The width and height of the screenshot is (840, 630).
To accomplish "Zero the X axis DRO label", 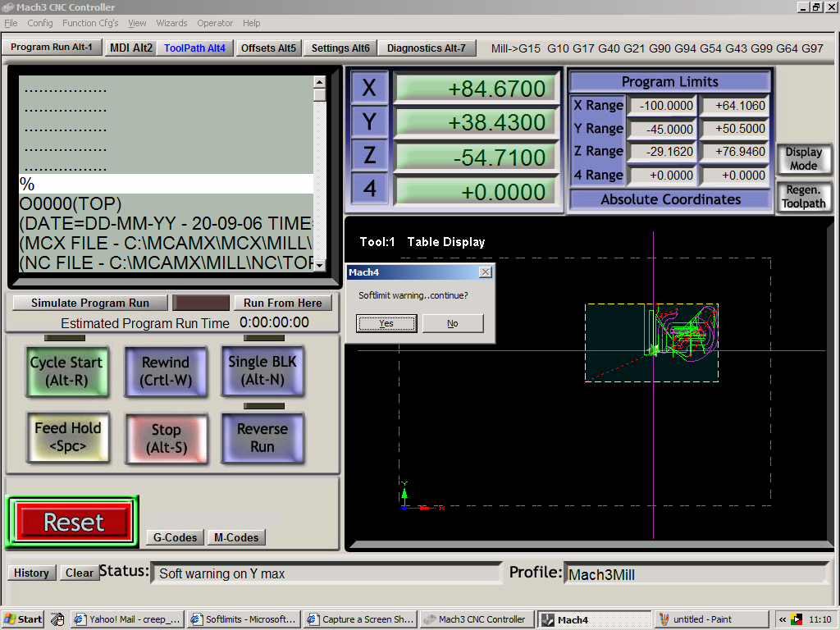I will pyautogui.click(x=369, y=88).
